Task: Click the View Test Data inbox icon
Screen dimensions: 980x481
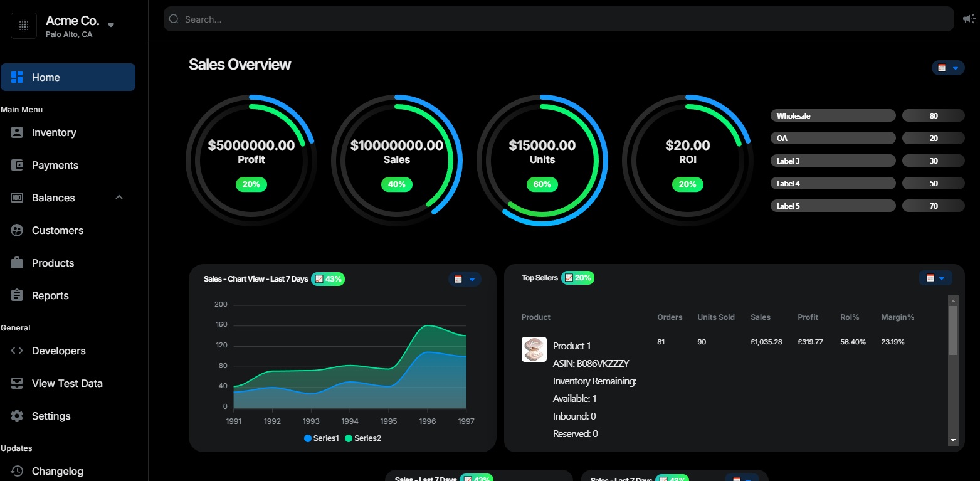Action: pyautogui.click(x=17, y=383)
